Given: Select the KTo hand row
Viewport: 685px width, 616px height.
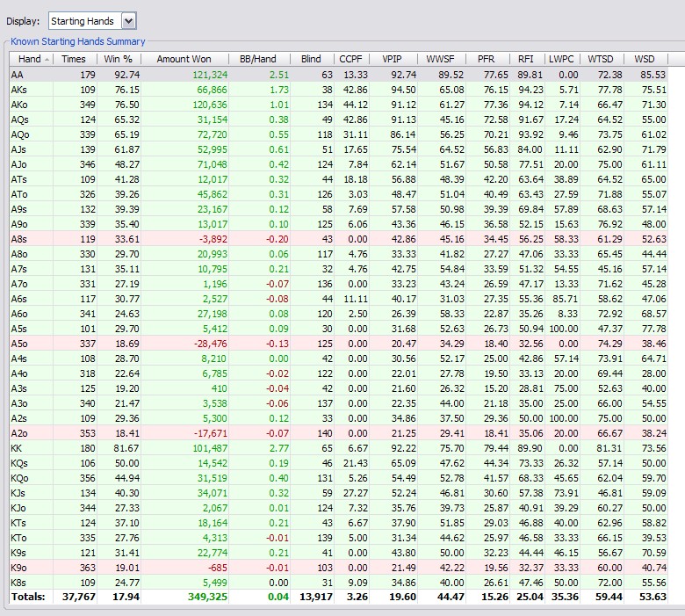Looking at the screenshot, I should tap(339, 538).
